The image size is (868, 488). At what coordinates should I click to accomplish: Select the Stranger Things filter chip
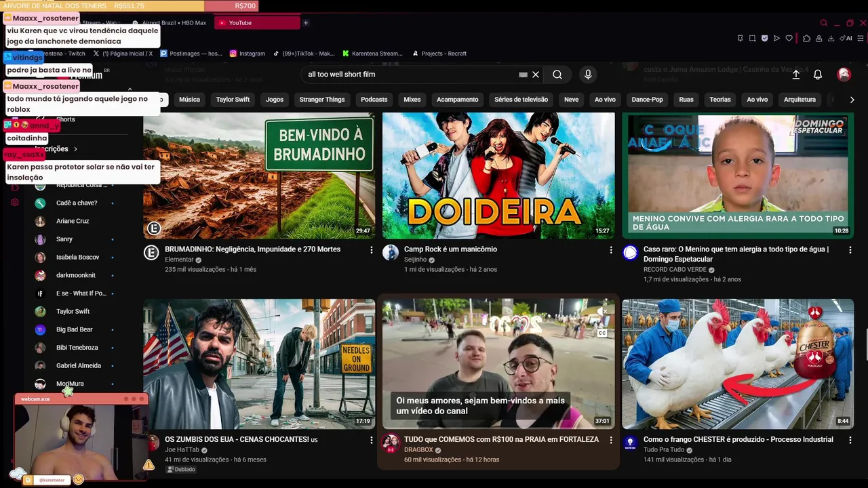[322, 100]
